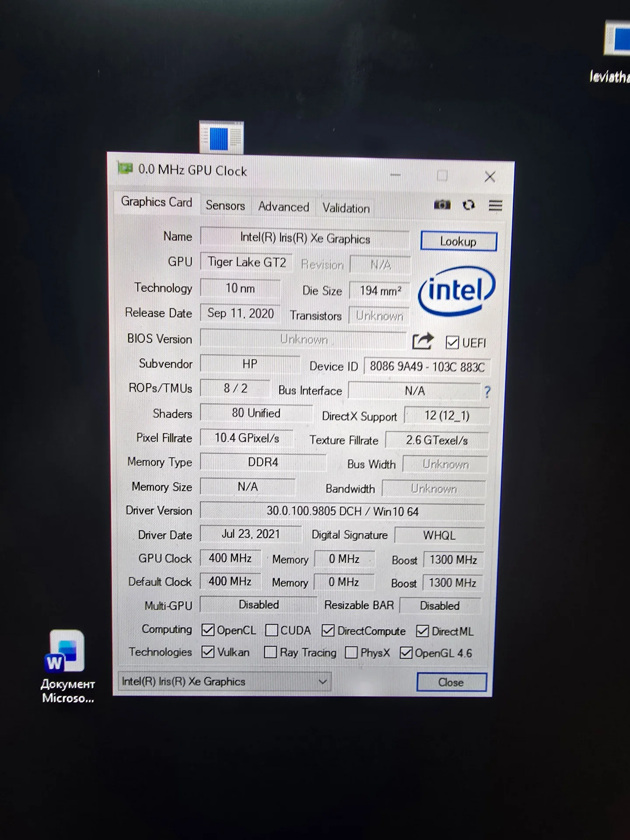Click the GPU Clock row Boost 1300 MHz

click(453, 560)
